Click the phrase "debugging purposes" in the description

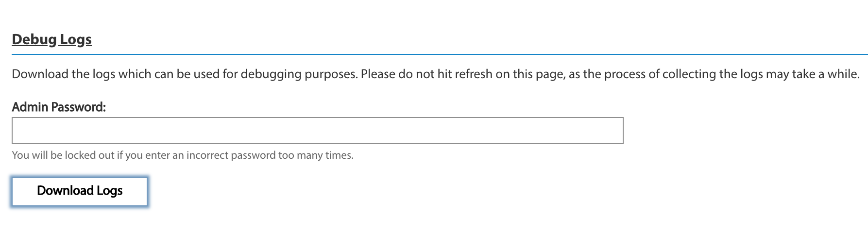pyautogui.click(x=299, y=74)
